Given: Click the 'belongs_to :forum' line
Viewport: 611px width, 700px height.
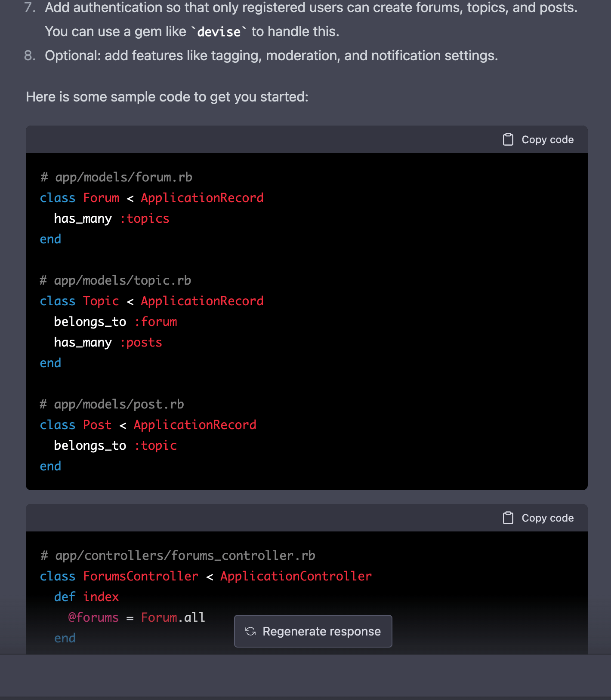Looking at the screenshot, I should click(x=115, y=322).
